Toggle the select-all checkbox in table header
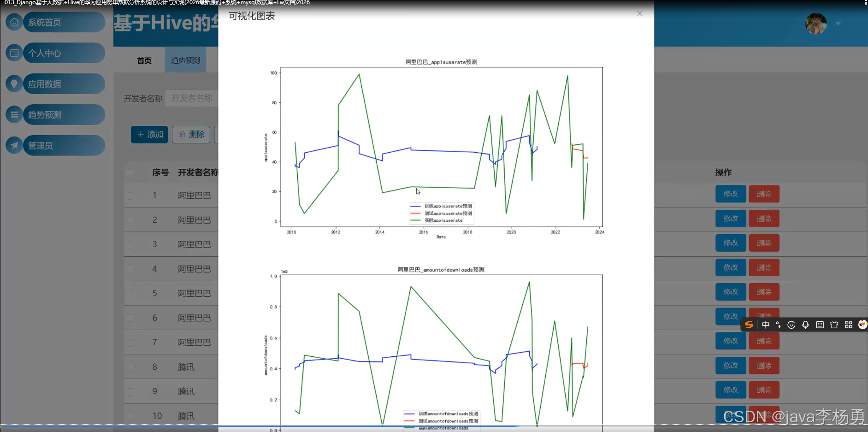 coord(130,172)
